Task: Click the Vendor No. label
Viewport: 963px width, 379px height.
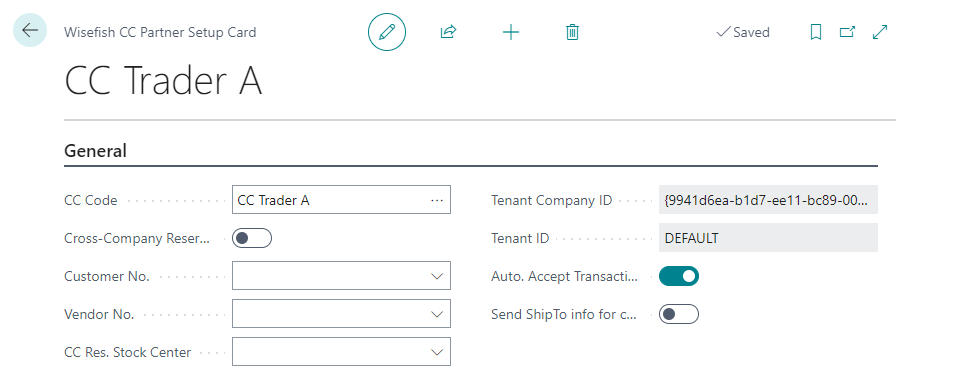Action: click(99, 315)
